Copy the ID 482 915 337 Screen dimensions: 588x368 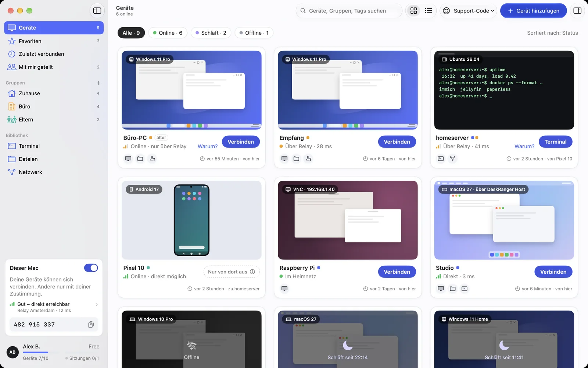[91, 324]
